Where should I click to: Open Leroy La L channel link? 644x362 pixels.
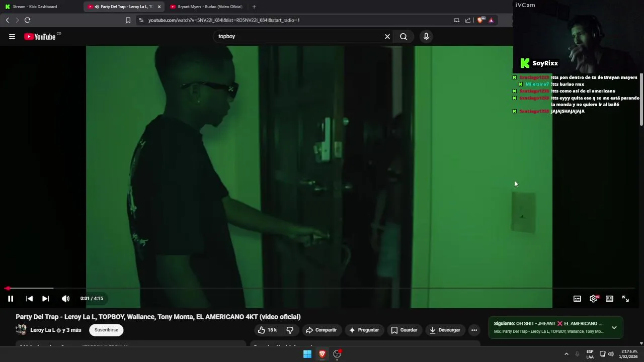(43, 330)
